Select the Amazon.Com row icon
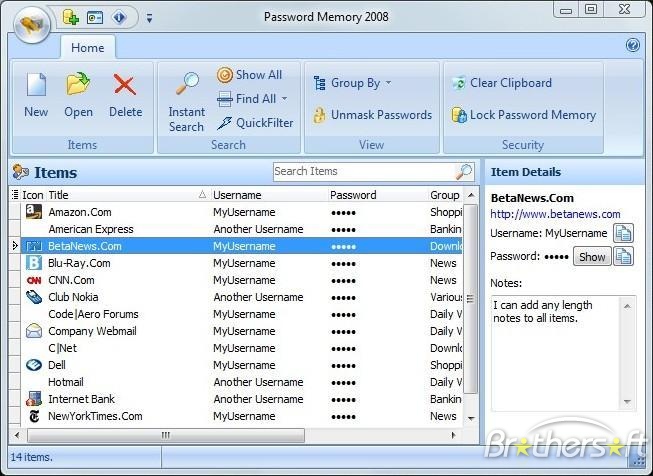Image resolution: width=653 pixels, height=476 pixels. pyautogui.click(x=34, y=212)
